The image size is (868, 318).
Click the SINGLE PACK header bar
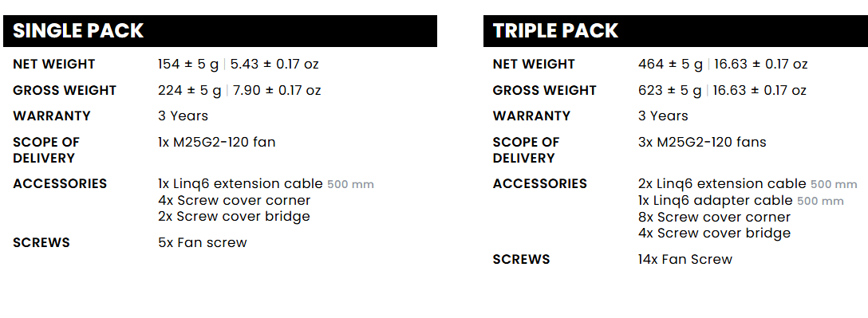219,31
